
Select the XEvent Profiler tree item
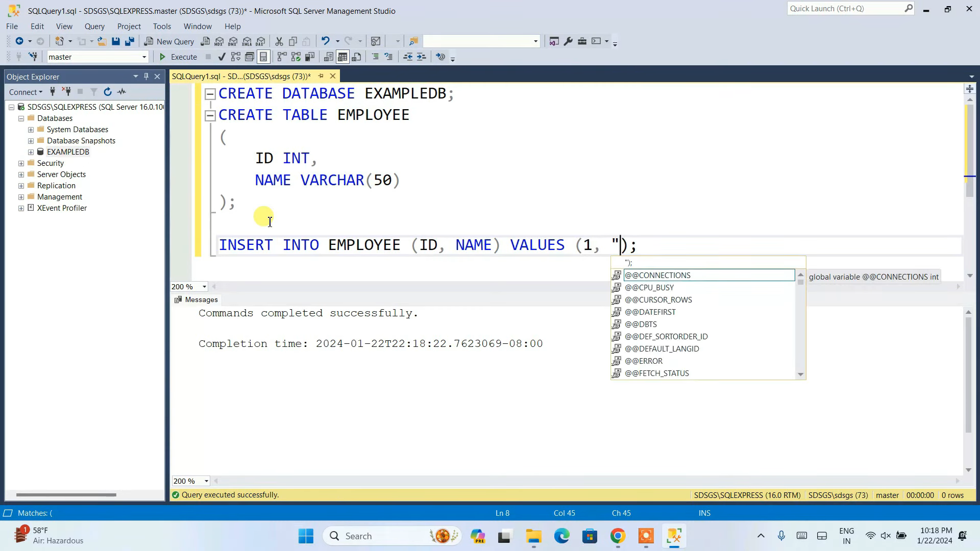point(62,208)
